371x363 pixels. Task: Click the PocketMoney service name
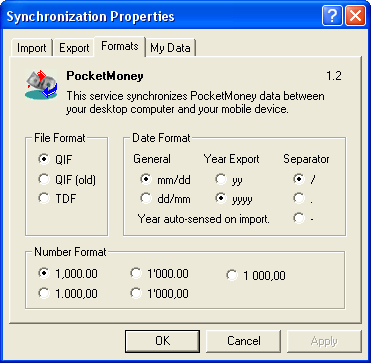105,76
